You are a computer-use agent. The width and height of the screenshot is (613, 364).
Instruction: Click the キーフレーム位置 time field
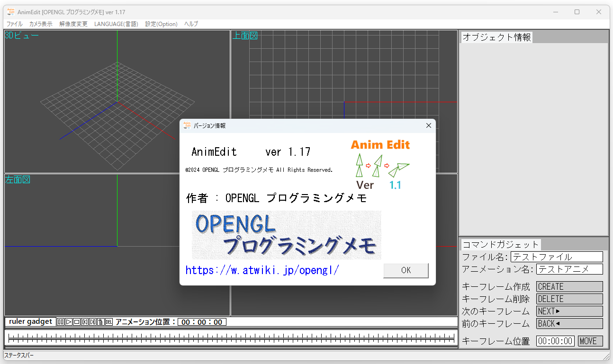(555, 341)
